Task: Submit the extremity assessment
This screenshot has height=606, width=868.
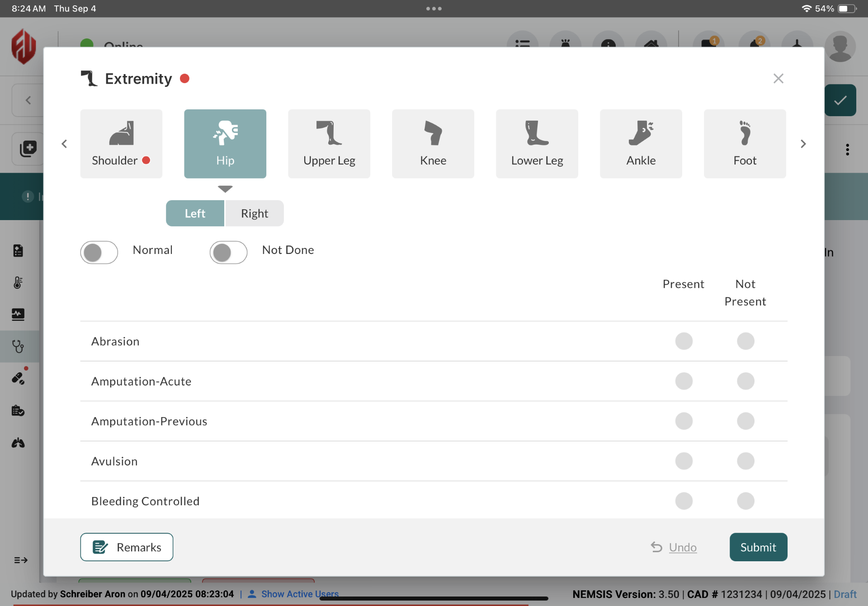Action: (x=758, y=547)
